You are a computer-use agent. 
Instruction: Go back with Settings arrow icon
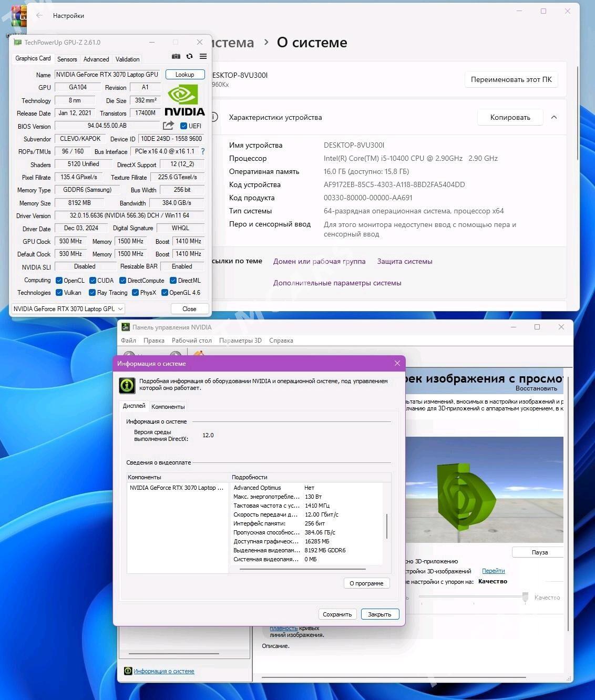pos(39,15)
